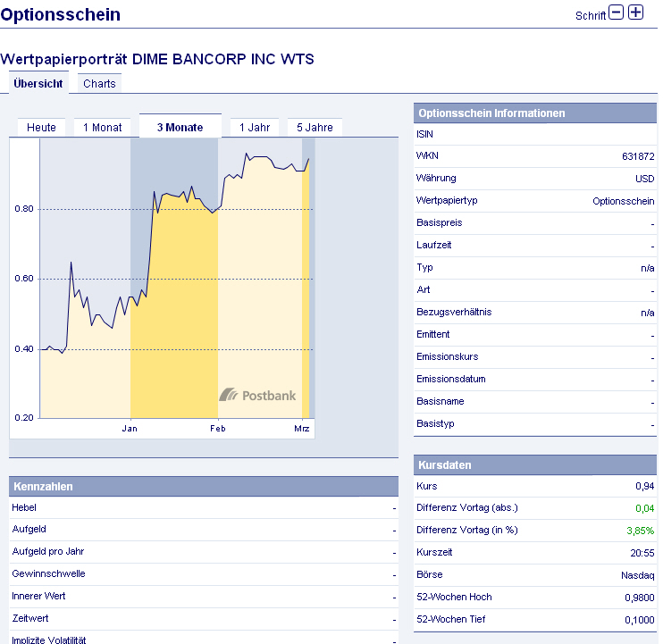
Task: Click the Emissionskurs row label
Action: [x=447, y=356]
